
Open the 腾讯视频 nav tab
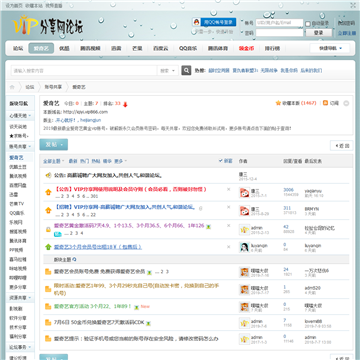point(90,48)
